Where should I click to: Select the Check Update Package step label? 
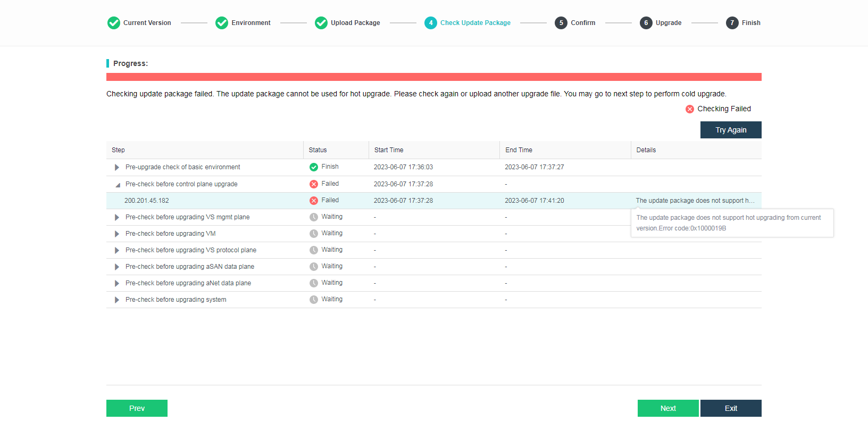click(475, 23)
